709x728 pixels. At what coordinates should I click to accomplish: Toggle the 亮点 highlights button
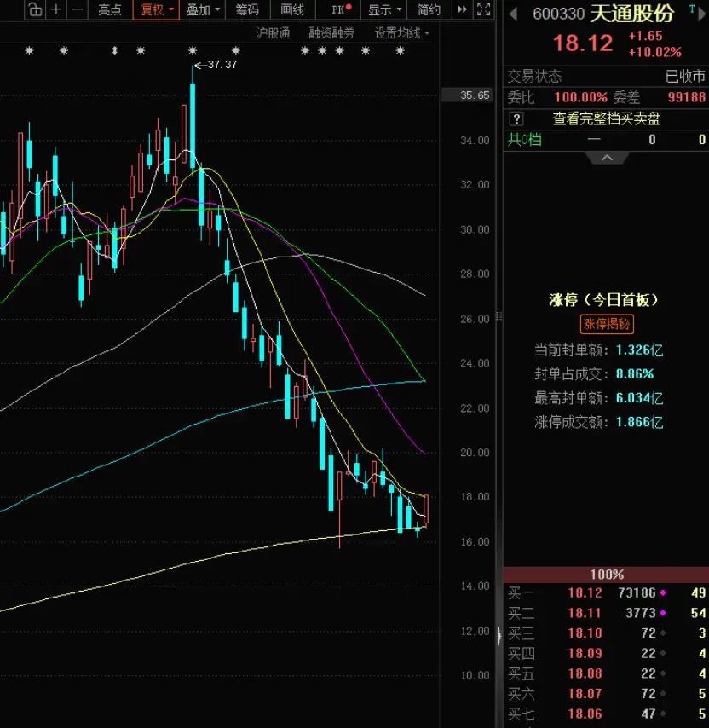click(x=110, y=9)
